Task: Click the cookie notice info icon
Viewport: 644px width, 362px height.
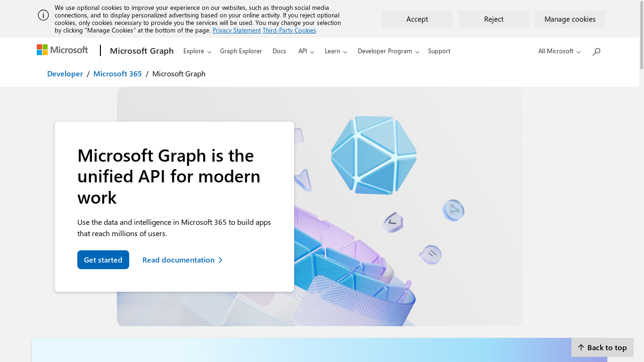Action: point(43,15)
